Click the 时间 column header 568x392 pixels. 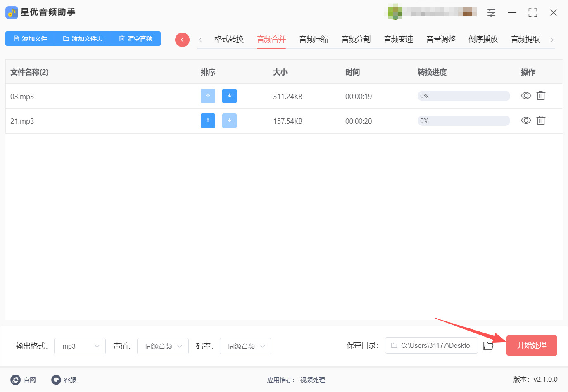[x=352, y=72]
